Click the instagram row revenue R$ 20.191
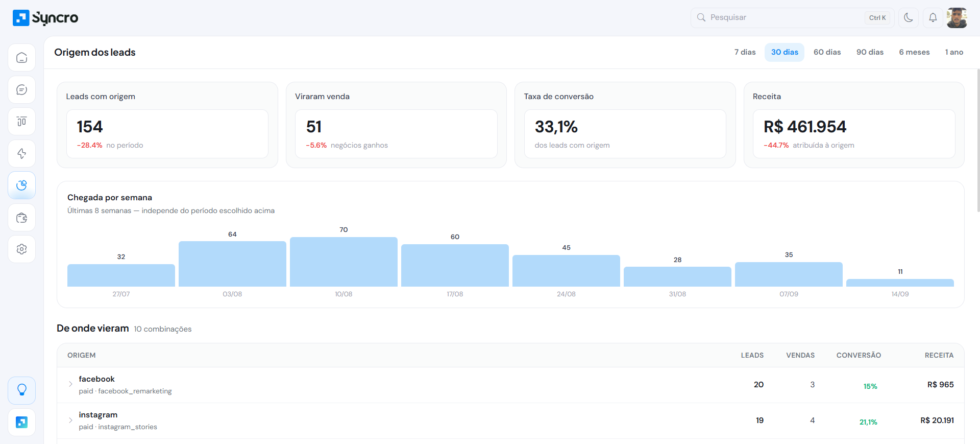The width and height of the screenshot is (980, 444). (937, 420)
